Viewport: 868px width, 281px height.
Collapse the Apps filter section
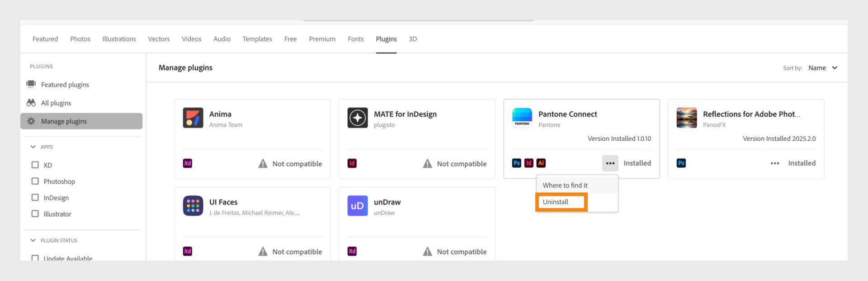[33, 147]
